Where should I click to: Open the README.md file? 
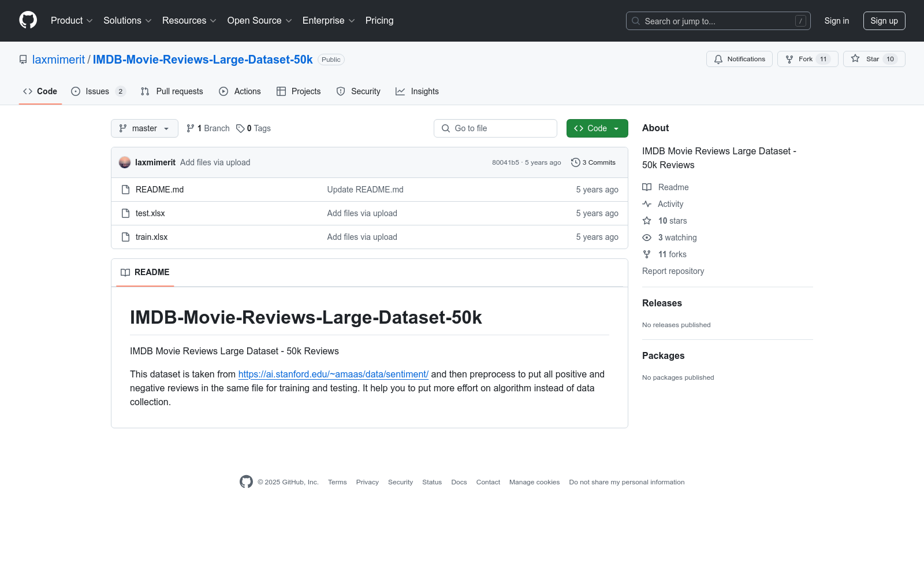pyautogui.click(x=159, y=190)
